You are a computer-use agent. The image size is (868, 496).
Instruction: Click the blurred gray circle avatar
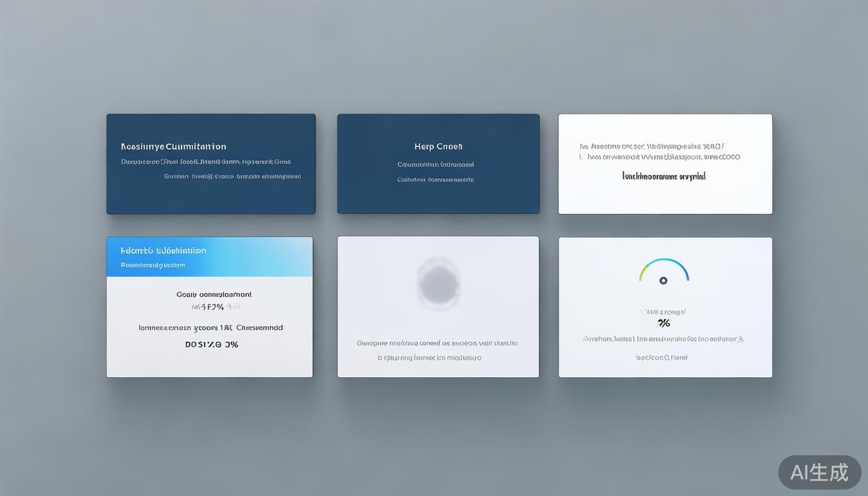(438, 283)
